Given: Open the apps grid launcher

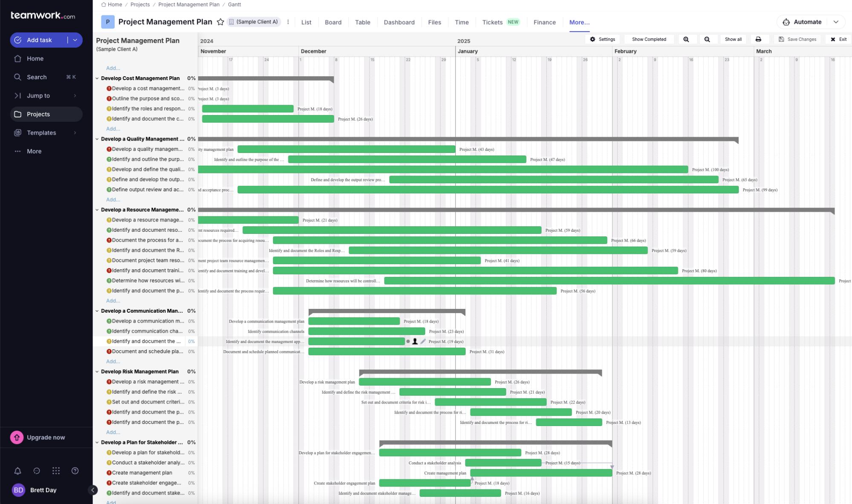Looking at the screenshot, I should pyautogui.click(x=56, y=471).
